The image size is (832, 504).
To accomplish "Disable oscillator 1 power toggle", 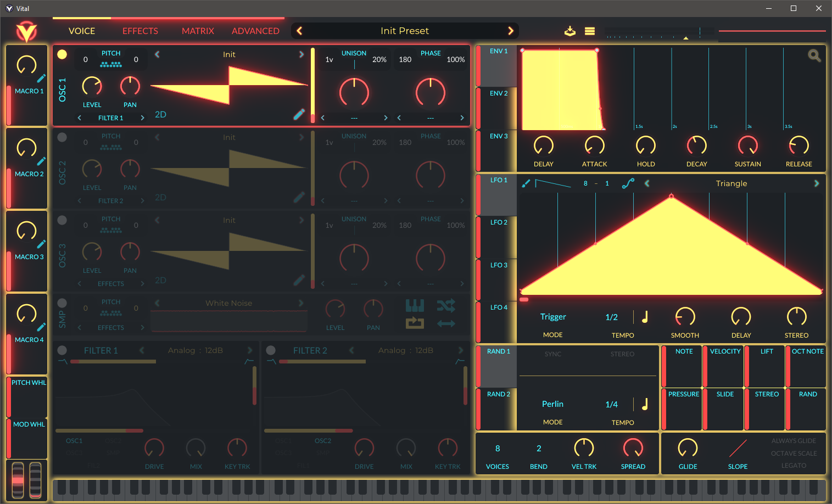I will pyautogui.click(x=62, y=54).
